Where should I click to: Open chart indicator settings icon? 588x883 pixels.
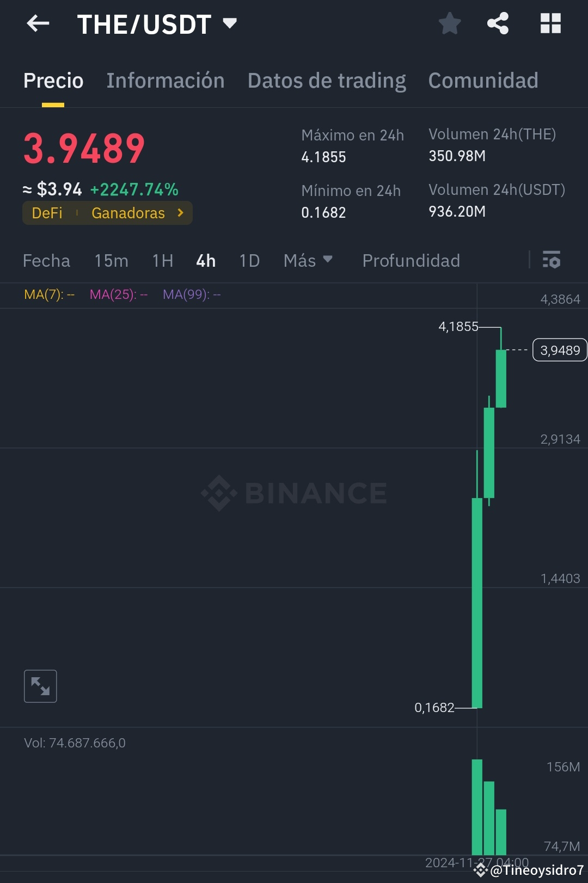coord(552,261)
